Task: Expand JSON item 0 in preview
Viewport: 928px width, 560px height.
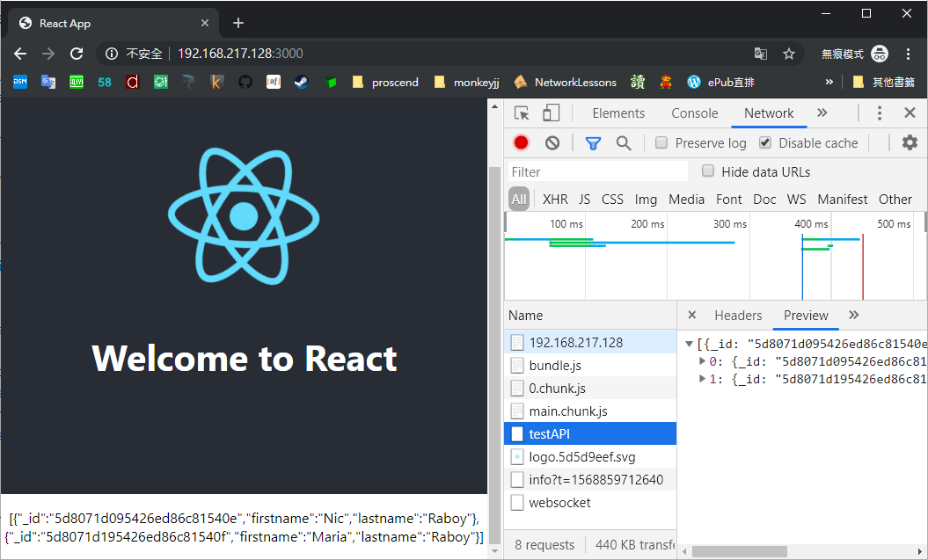Action: (x=702, y=360)
